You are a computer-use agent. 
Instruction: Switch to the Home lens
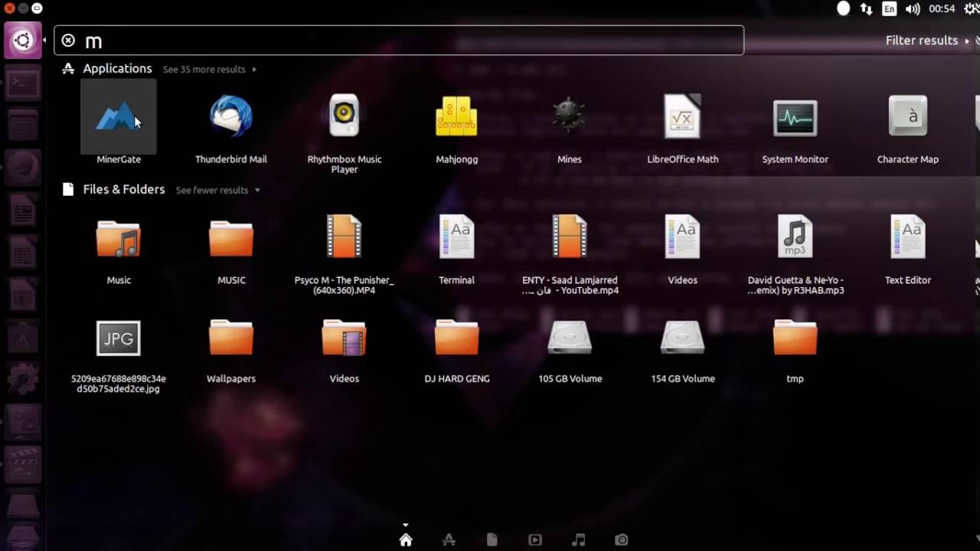pos(406,540)
